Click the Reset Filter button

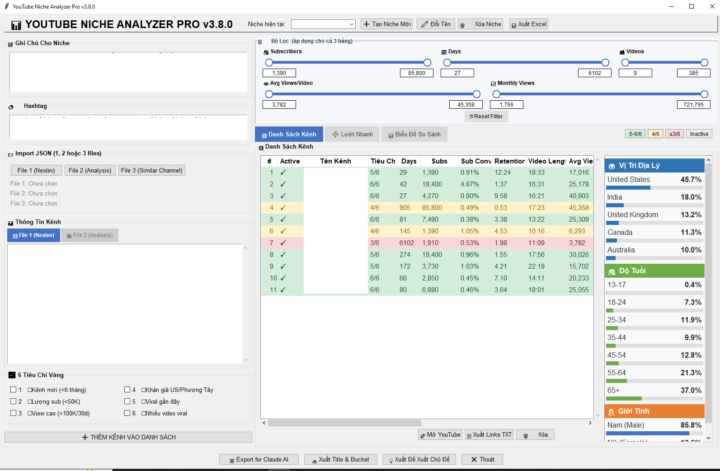[x=486, y=117]
